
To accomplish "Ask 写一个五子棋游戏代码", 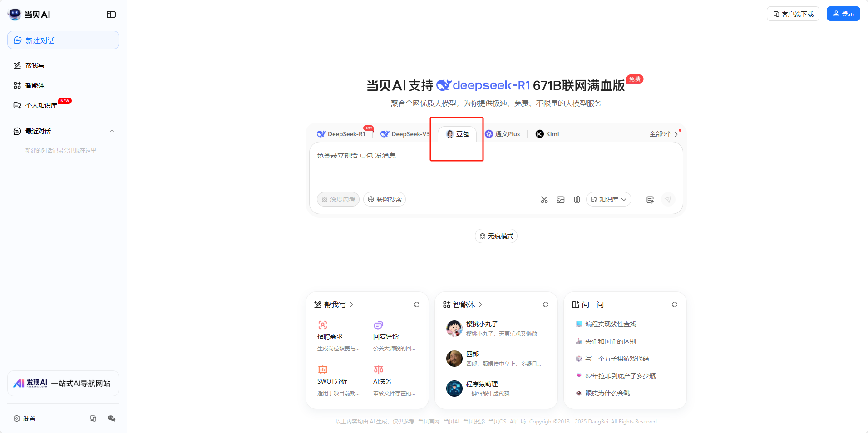I will point(612,359).
